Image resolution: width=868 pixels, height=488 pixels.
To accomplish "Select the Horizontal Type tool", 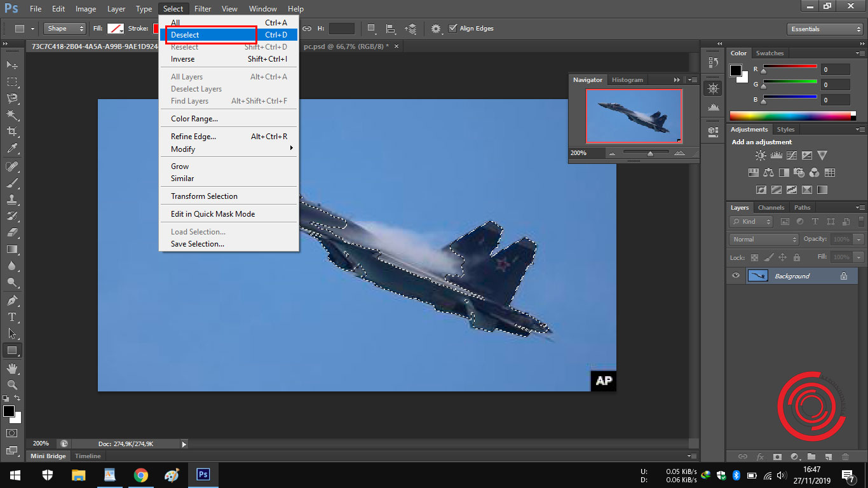I will coord(12,317).
